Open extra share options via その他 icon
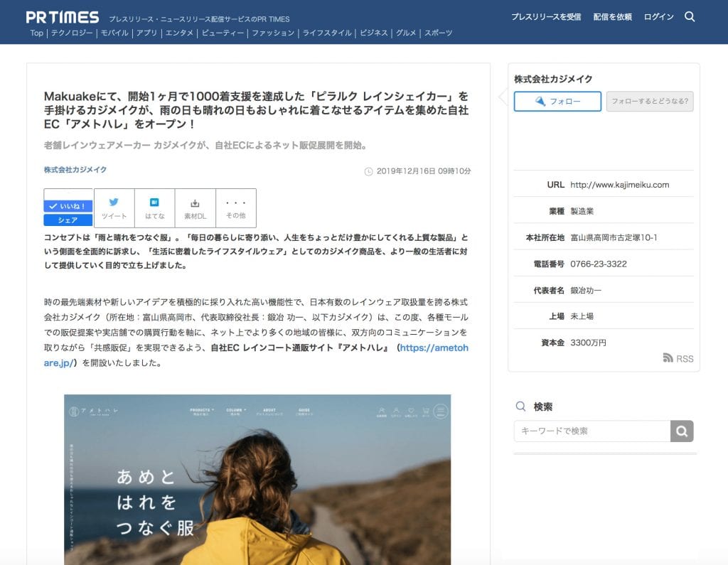The width and height of the screenshot is (728, 565). (235, 207)
